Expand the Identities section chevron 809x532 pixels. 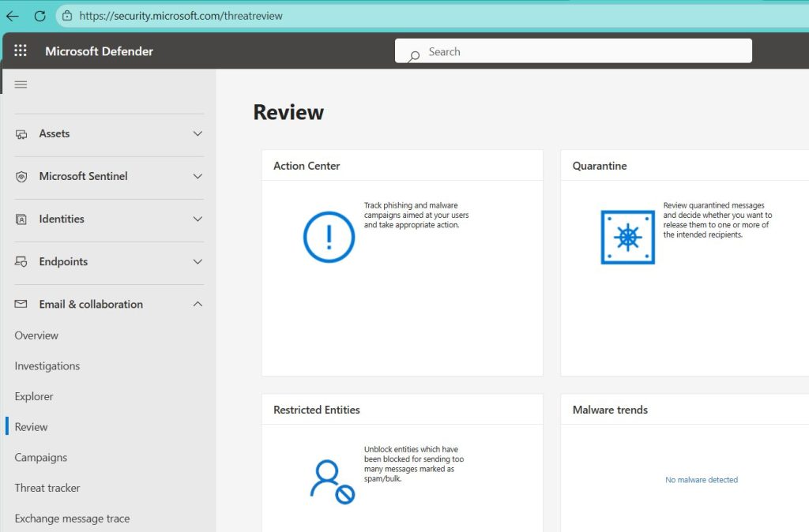point(198,219)
